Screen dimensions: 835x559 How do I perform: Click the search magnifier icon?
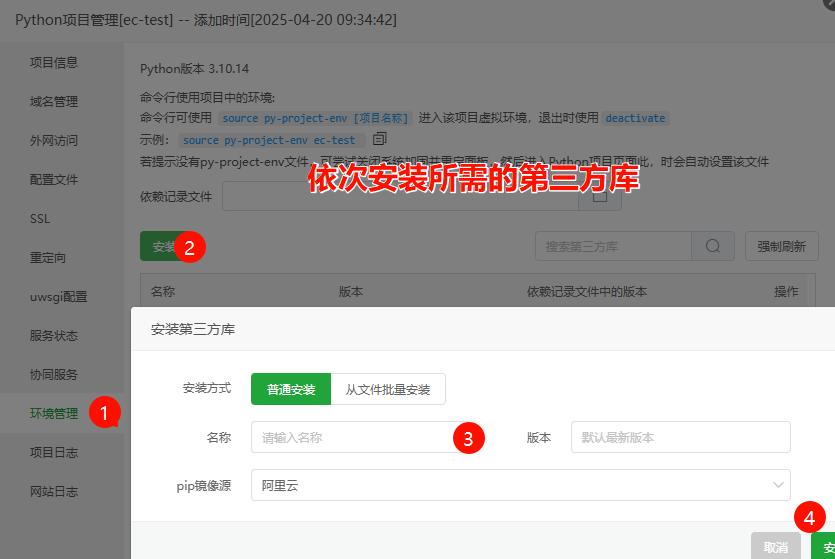point(713,246)
